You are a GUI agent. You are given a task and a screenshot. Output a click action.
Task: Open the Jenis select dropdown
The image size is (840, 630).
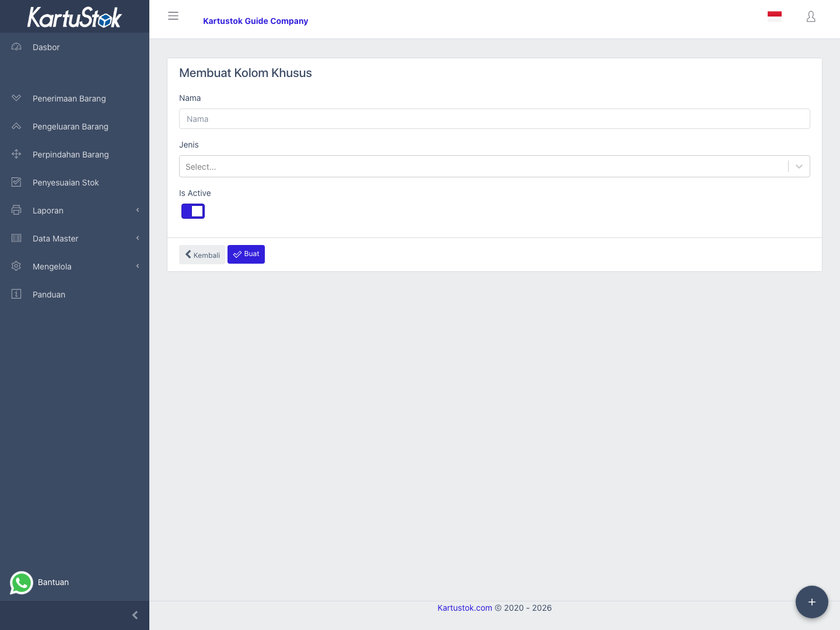pos(494,166)
